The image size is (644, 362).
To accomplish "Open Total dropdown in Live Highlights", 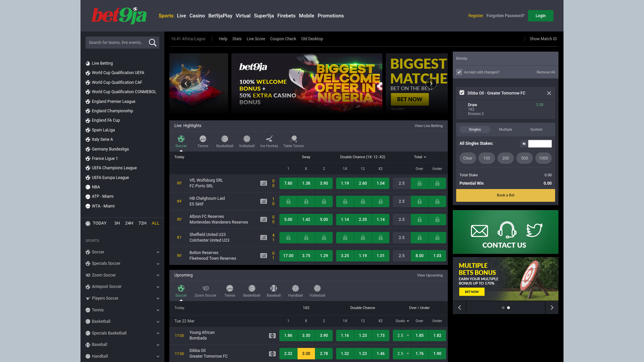I will (420, 157).
